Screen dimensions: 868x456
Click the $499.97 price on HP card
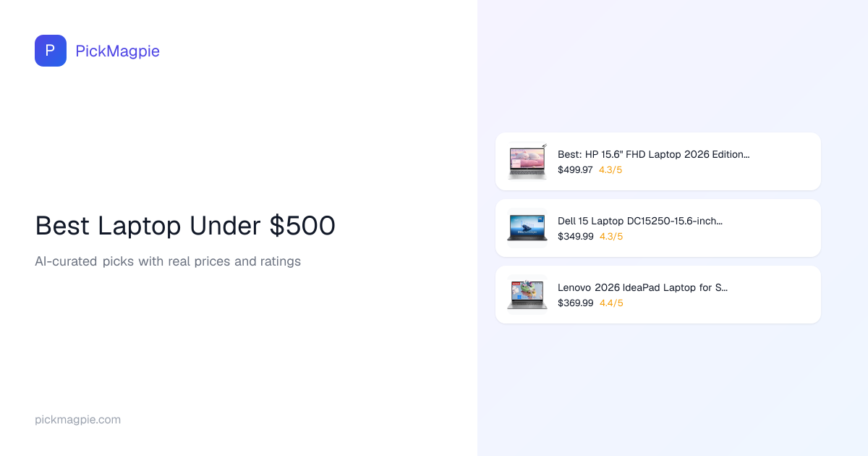tap(575, 170)
